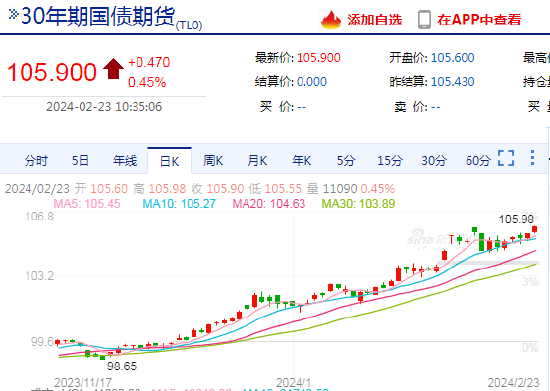
Task: Click the MA10 moving average label
Action: [179, 204]
